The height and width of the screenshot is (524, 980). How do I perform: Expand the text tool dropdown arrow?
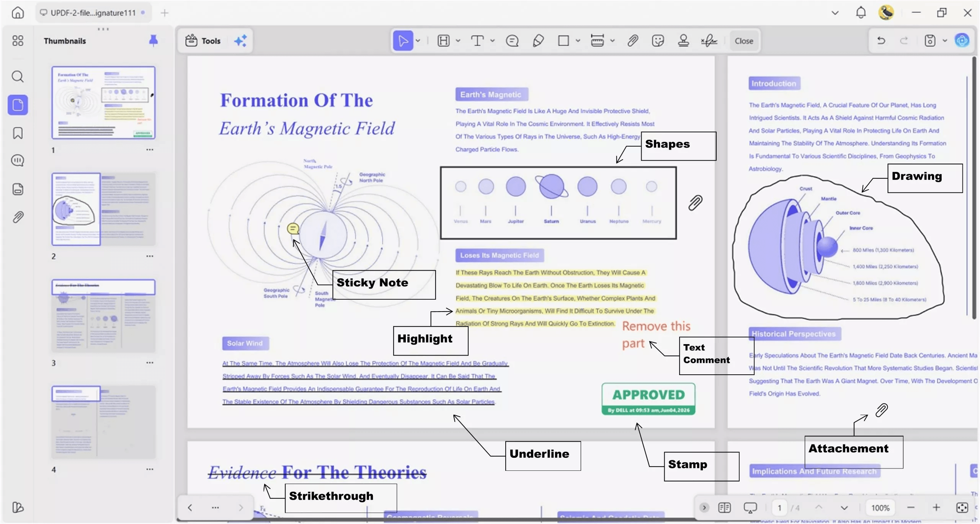click(492, 41)
